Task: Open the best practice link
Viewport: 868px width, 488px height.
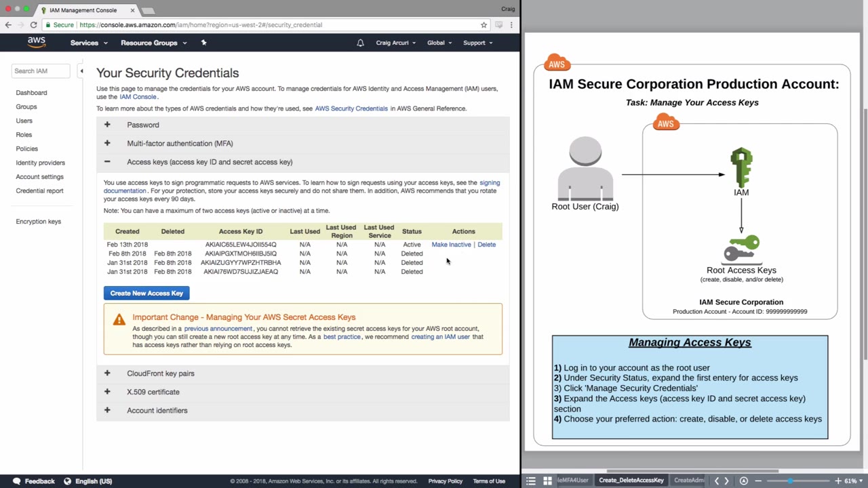Action: coord(342,337)
